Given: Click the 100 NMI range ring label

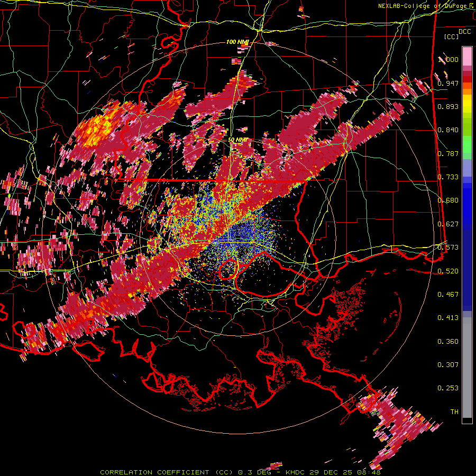Looking at the screenshot, I should click(x=237, y=42).
